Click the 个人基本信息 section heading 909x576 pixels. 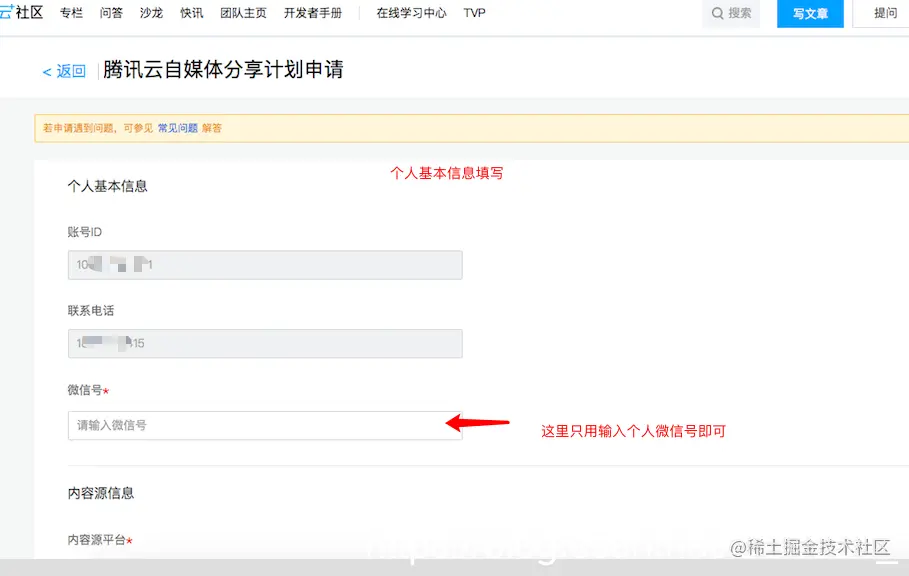(x=107, y=186)
